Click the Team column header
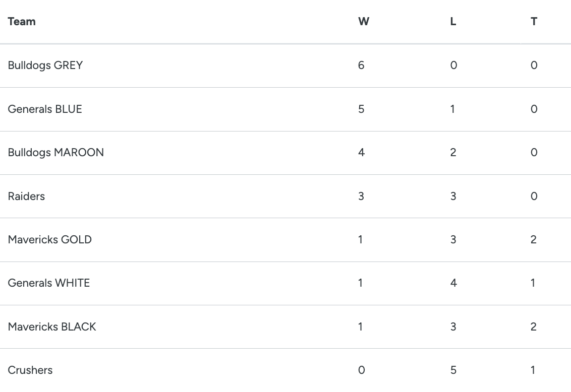The image size is (571, 392). click(22, 22)
